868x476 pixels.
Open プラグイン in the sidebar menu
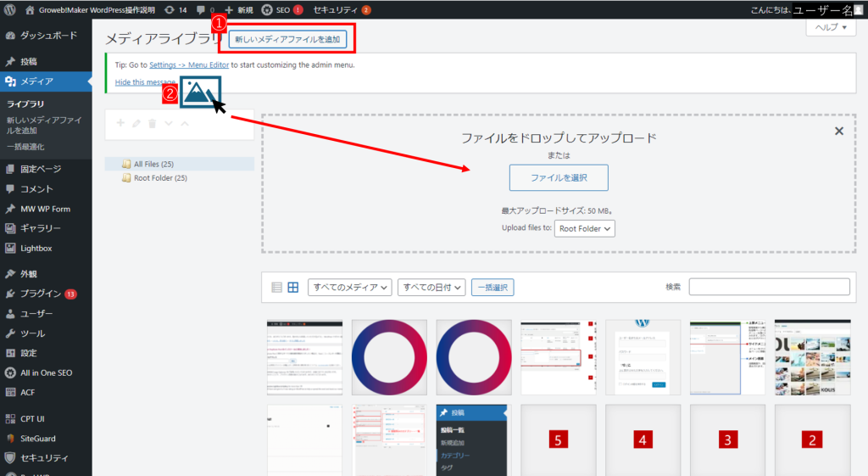click(41, 294)
